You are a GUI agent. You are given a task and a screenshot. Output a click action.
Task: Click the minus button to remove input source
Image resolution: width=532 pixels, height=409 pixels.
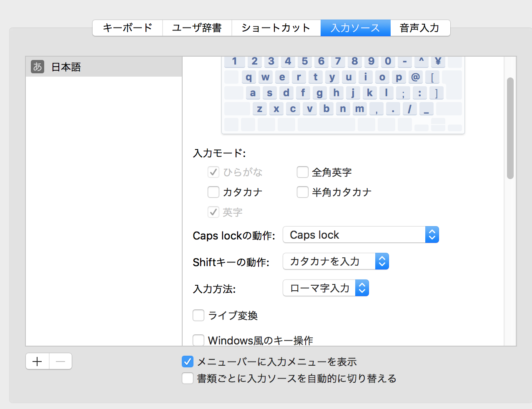coord(60,362)
